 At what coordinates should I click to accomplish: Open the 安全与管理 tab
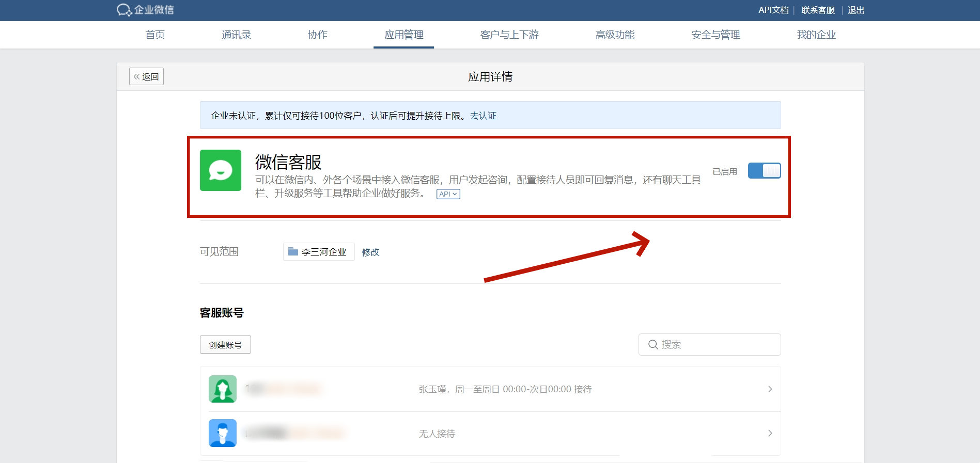715,35
